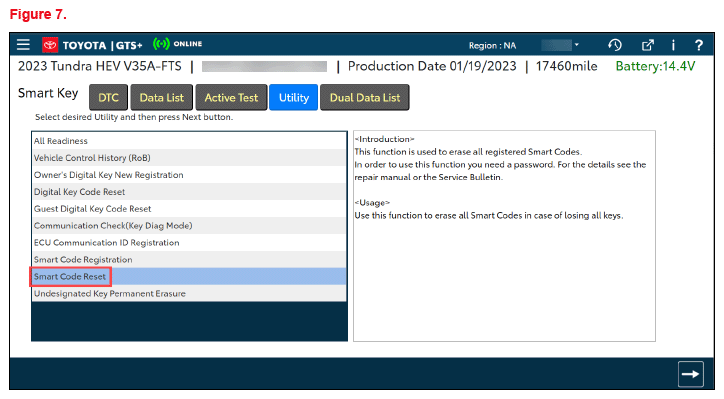This screenshot has height=399, width=724.
Task: Click the Smart Key system label
Action: [x=48, y=93]
